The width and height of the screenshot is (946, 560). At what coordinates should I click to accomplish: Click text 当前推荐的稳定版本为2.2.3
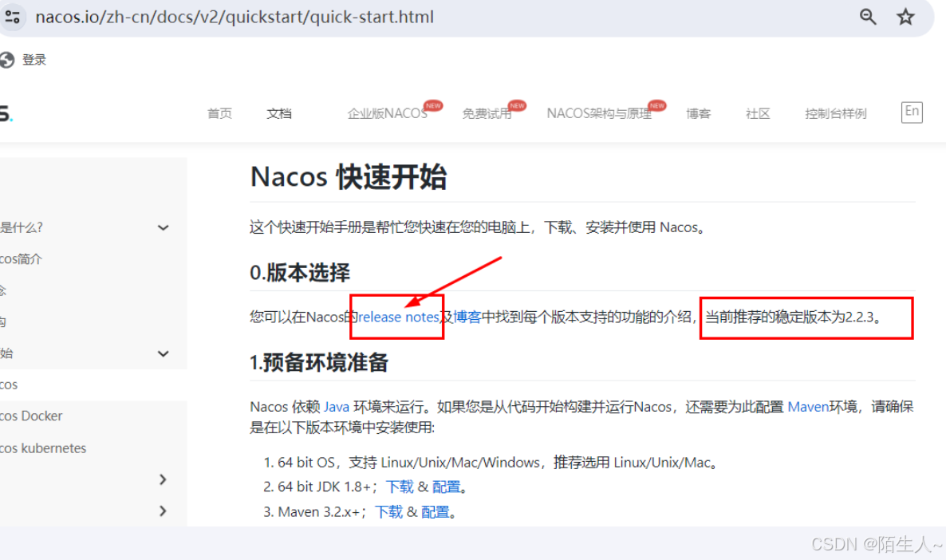pyautogui.click(x=794, y=317)
